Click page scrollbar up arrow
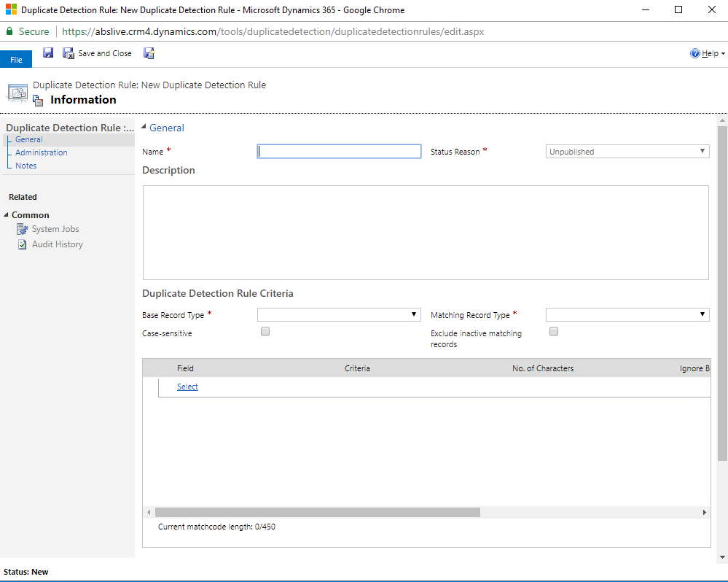 coord(722,120)
